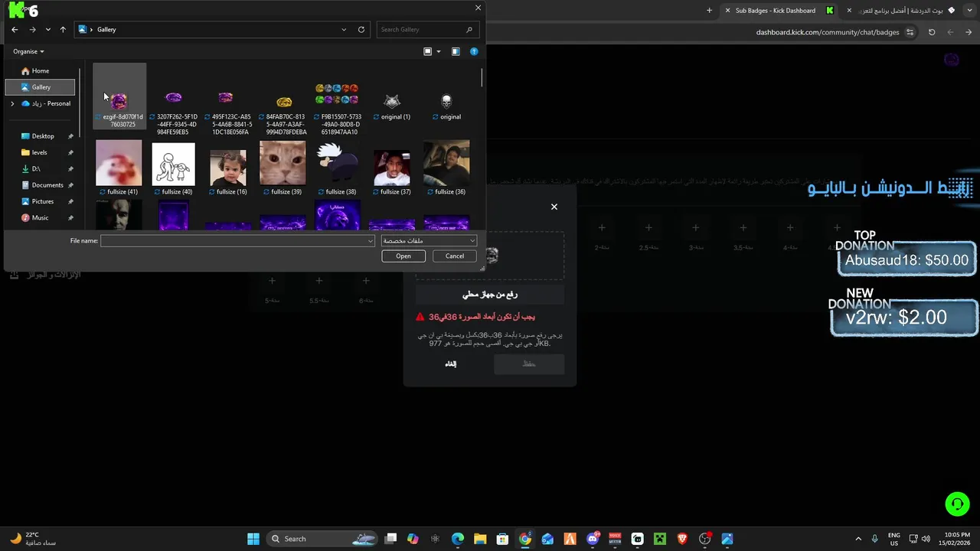980x551 pixels.
Task: Open recent locations dropdown in file dialog
Action: (x=47, y=29)
